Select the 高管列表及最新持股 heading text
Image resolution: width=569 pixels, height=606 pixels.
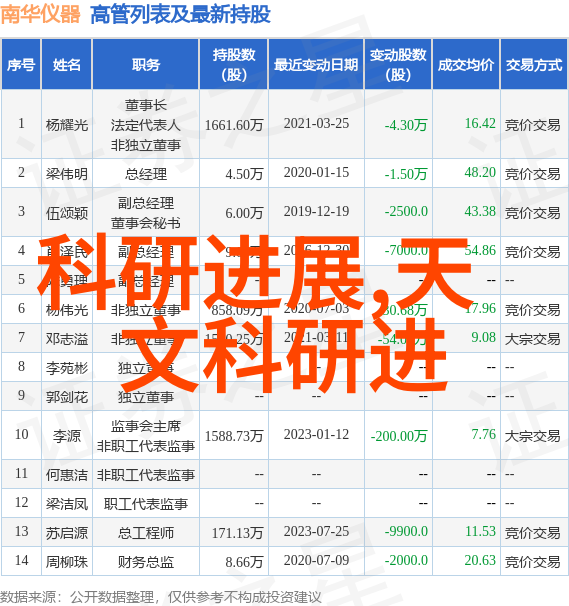[180, 15]
